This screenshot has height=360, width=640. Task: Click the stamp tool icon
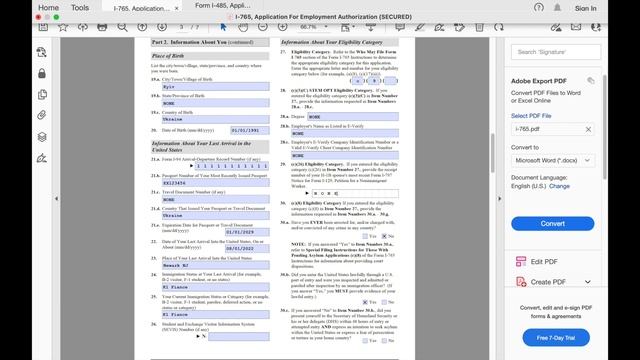tap(459, 27)
